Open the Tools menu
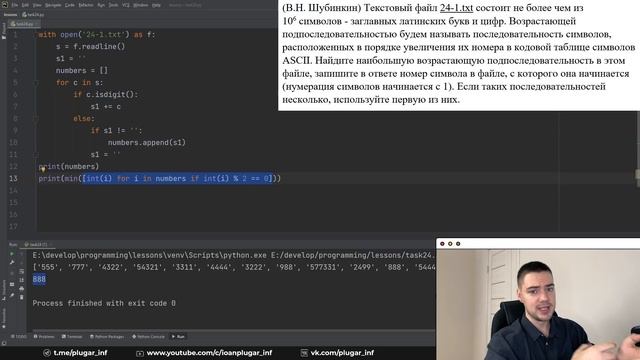The width and height of the screenshot is (640, 360). point(113,5)
